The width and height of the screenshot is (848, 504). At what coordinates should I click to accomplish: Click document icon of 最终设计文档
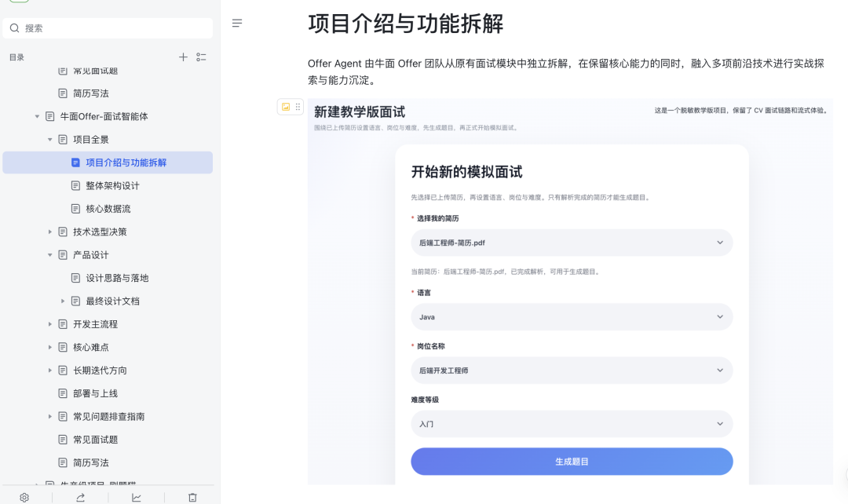[x=75, y=301]
